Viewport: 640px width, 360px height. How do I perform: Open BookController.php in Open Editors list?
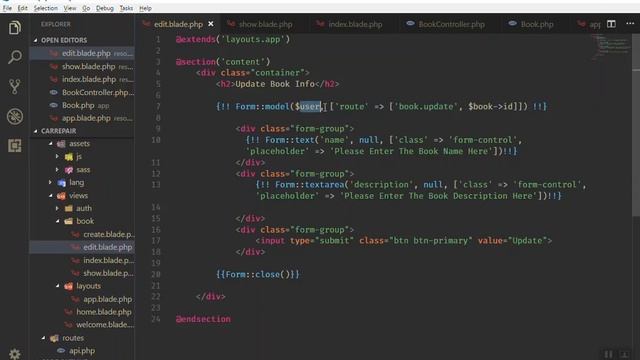click(82, 92)
